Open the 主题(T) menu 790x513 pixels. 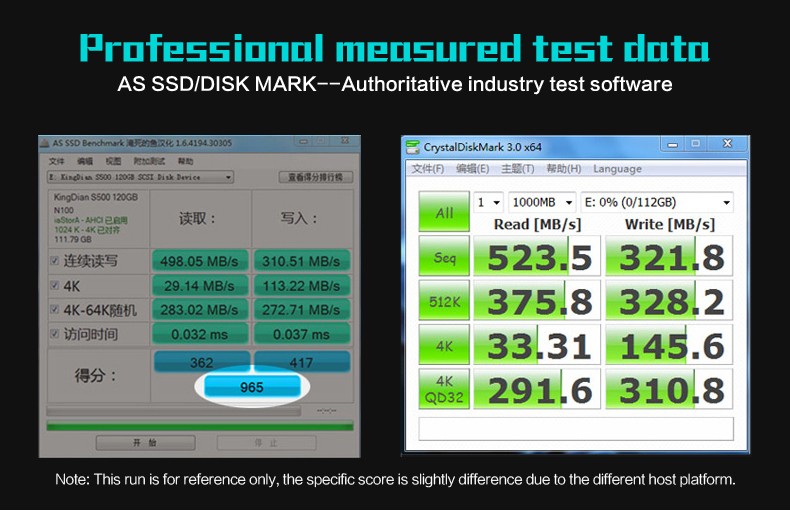tap(517, 169)
